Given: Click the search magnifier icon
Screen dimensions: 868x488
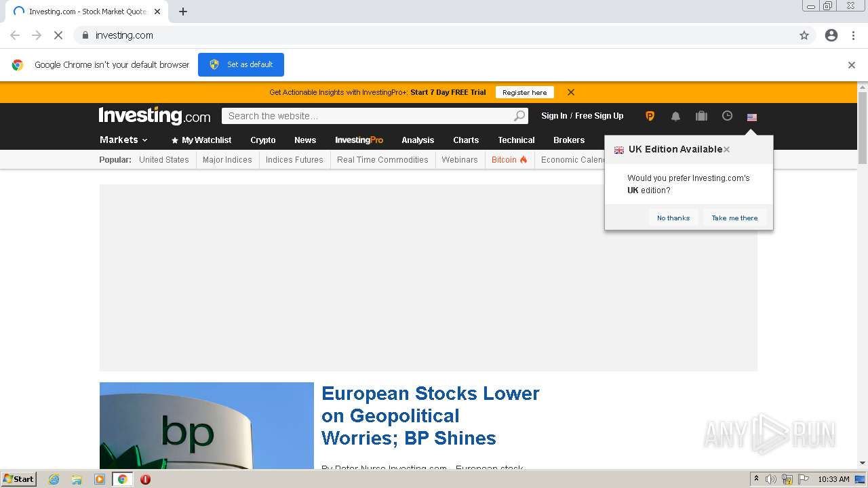Looking at the screenshot, I should pyautogui.click(x=519, y=116).
